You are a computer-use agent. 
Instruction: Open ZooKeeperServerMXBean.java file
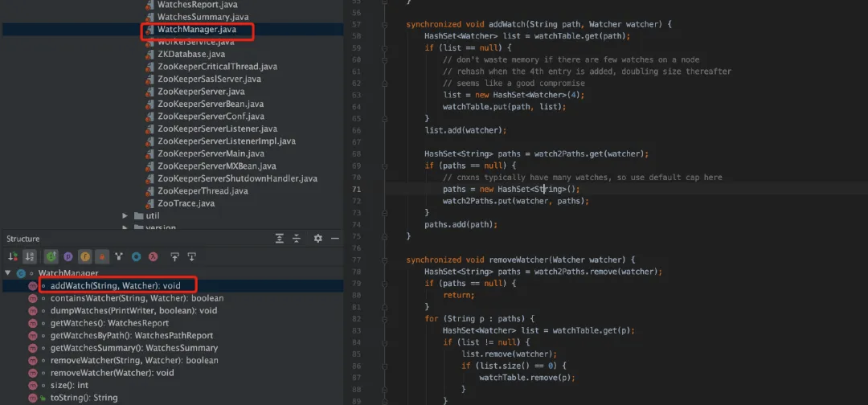[x=217, y=166]
